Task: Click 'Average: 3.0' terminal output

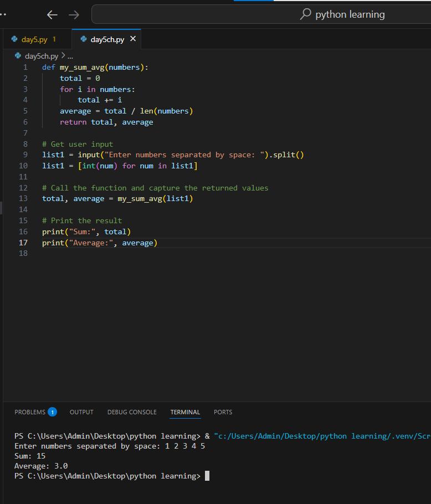Action: point(41,466)
